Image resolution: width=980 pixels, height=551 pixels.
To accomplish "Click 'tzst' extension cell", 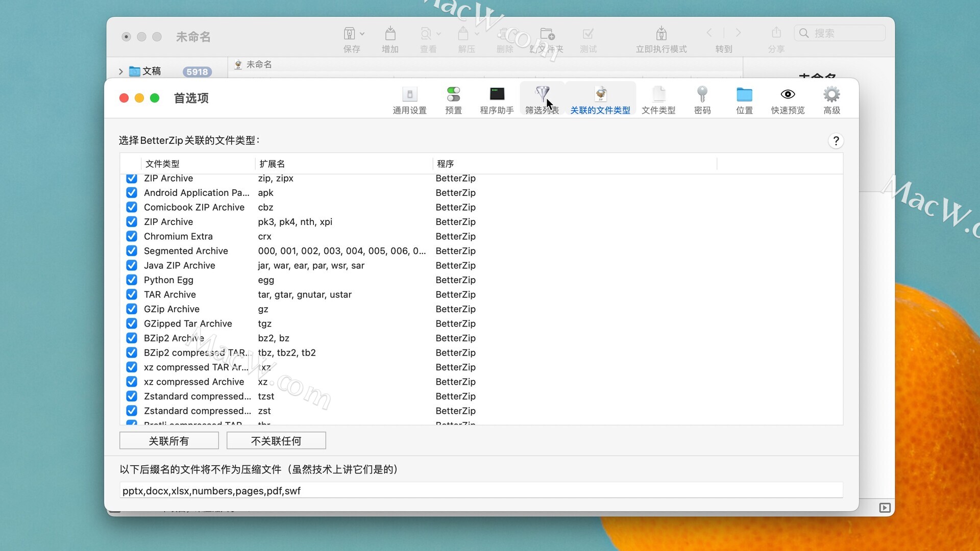I will click(266, 396).
